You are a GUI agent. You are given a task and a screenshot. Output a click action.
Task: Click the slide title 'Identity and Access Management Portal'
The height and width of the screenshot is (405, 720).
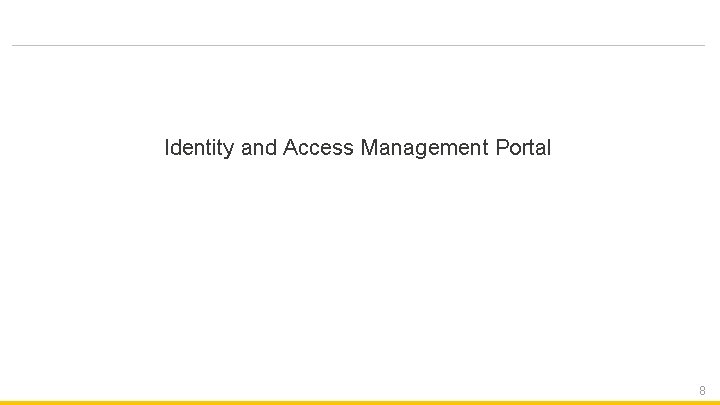pos(358,148)
